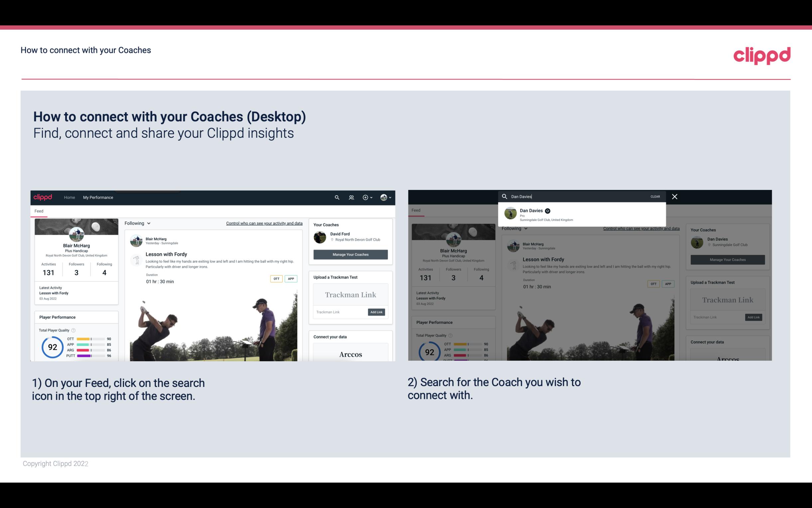The height and width of the screenshot is (508, 812).
Task: Click Add Link button for Trackman
Action: point(377,312)
